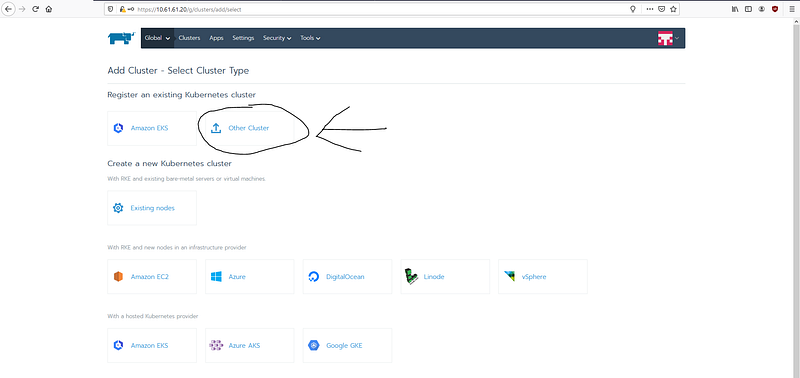This screenshot has width=800, height=378.
Task: Click the Azure AKS purple logo
Action: click(x=216, y=345)
